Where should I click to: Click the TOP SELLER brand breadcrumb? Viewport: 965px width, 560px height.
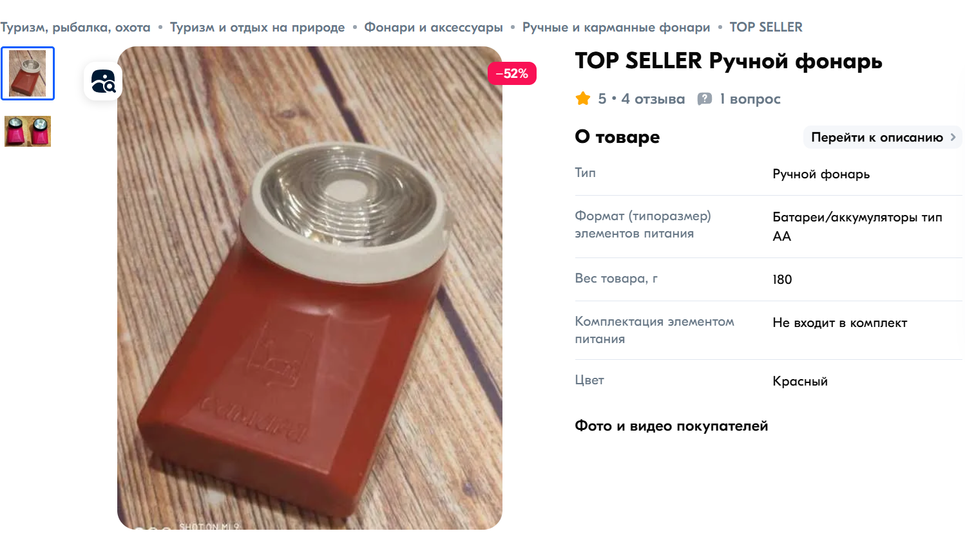[766, 27]
